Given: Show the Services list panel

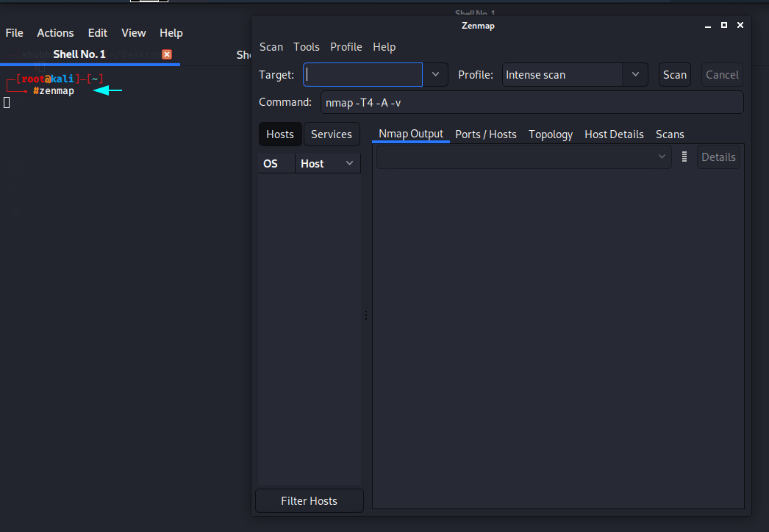Looking at the screenshot, I should (332, 134).
